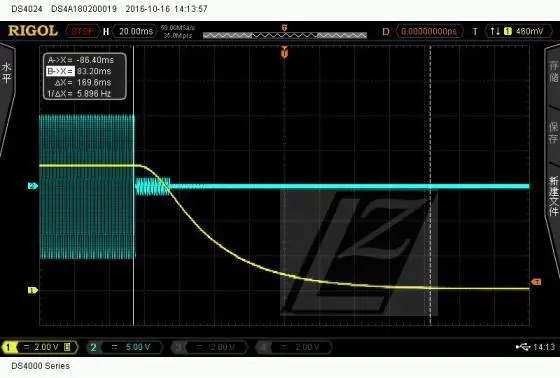This screenshot has width=560, height=378.
Task: Click the USB connection status icon
Action: (x=523, y=347)
